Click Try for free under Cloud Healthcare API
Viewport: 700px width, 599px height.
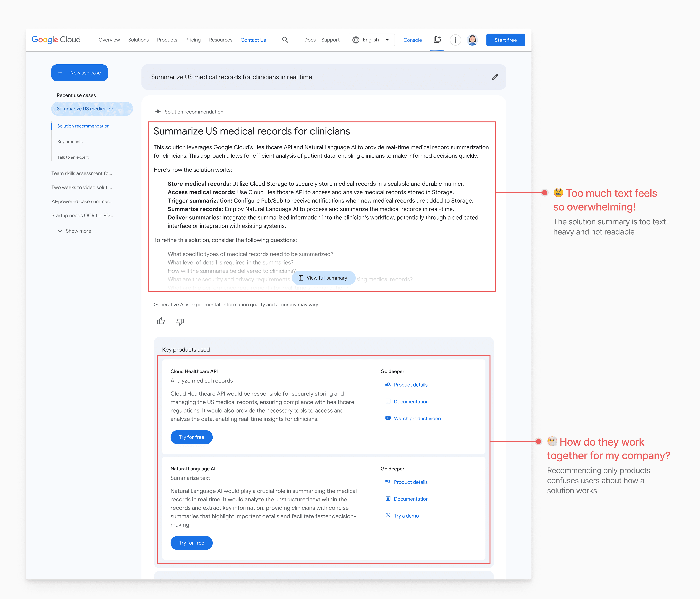click(192, 437)
